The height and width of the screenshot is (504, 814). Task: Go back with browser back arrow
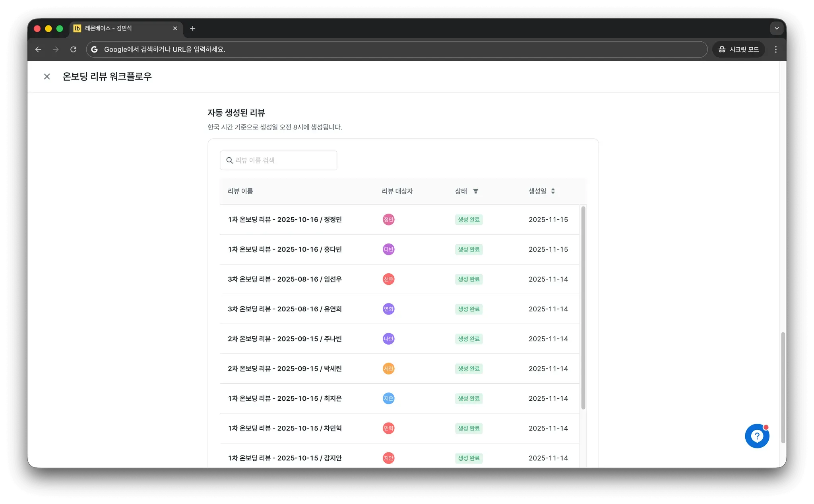(38, 49)
